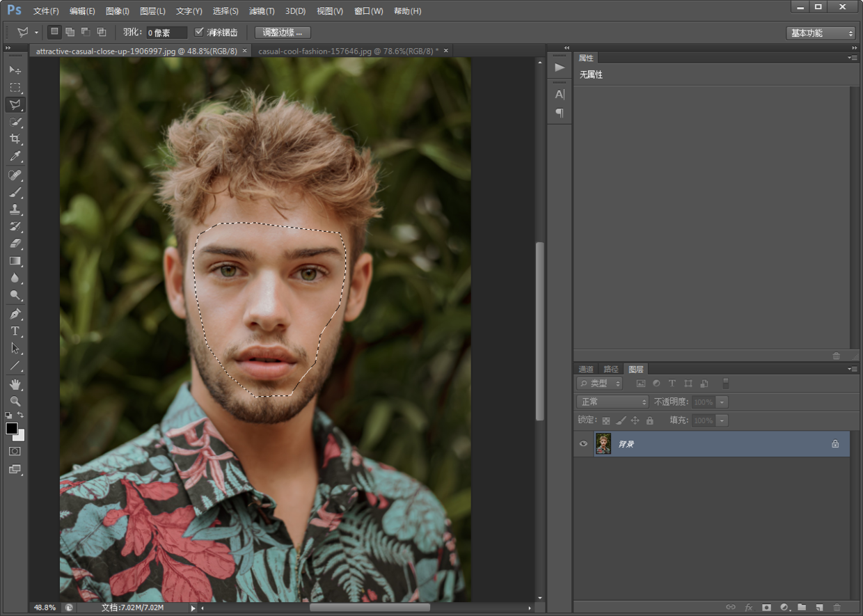Select the Crop tool
The width and height of the screenshot is (863, 616).
coord(15,139)
